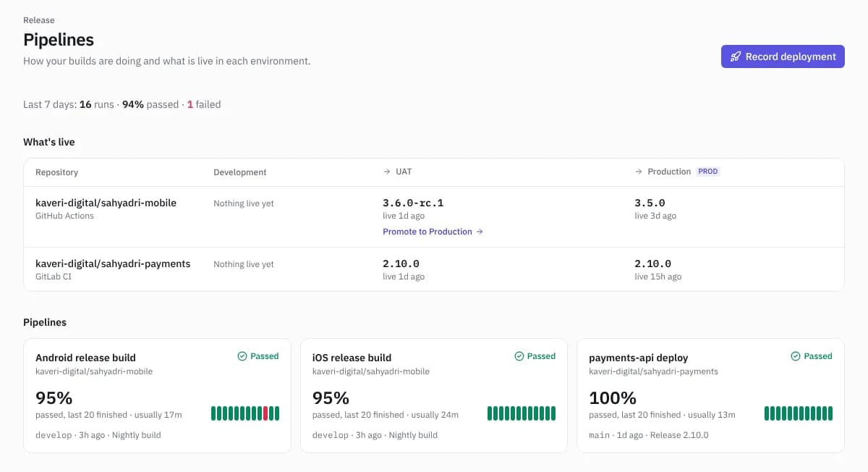868x472 pixels.
Task: Click 'GitHub Actions' under sahyadri-mobile
Action: pyautogui.click(x=64, y=216)
